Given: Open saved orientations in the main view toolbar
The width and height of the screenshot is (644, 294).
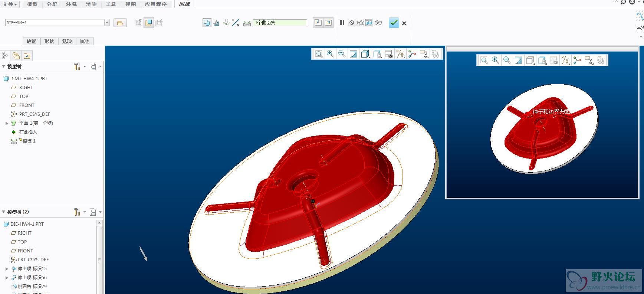Looking at the screenshot, I should [x=377, y=54].
